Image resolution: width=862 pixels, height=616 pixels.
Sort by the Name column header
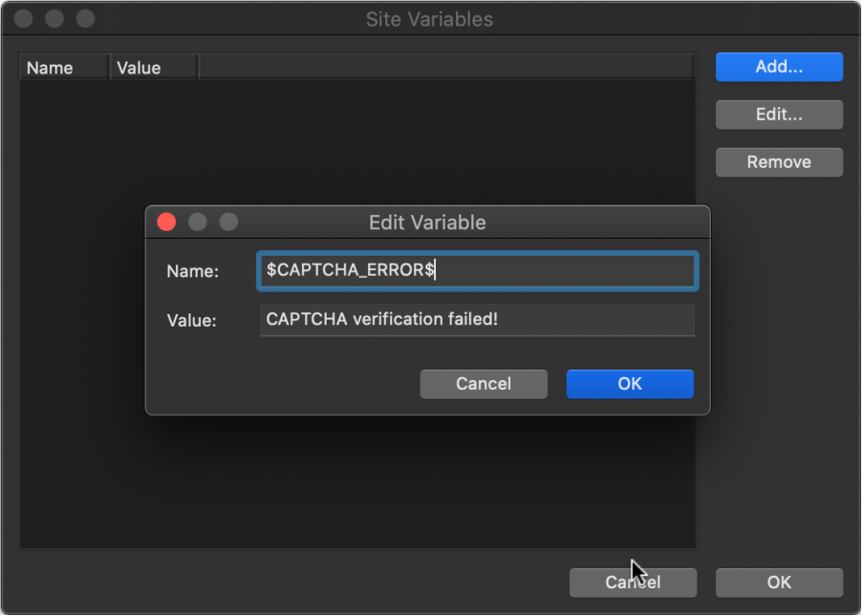click(65, 68)
